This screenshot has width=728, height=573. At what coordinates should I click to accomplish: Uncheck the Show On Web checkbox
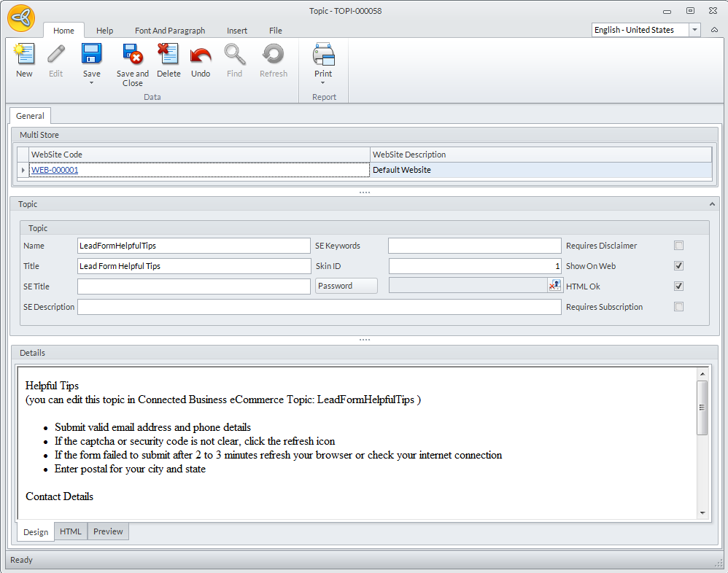679,266
